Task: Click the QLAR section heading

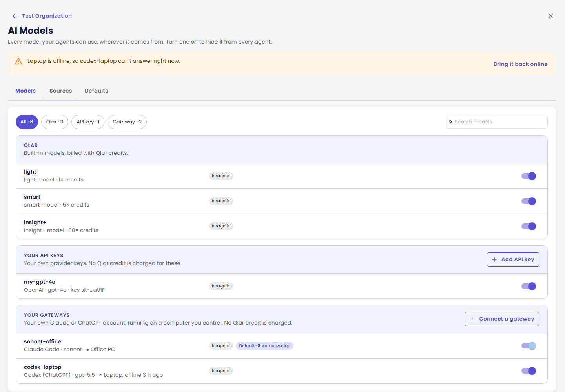Action: (31, 145)
